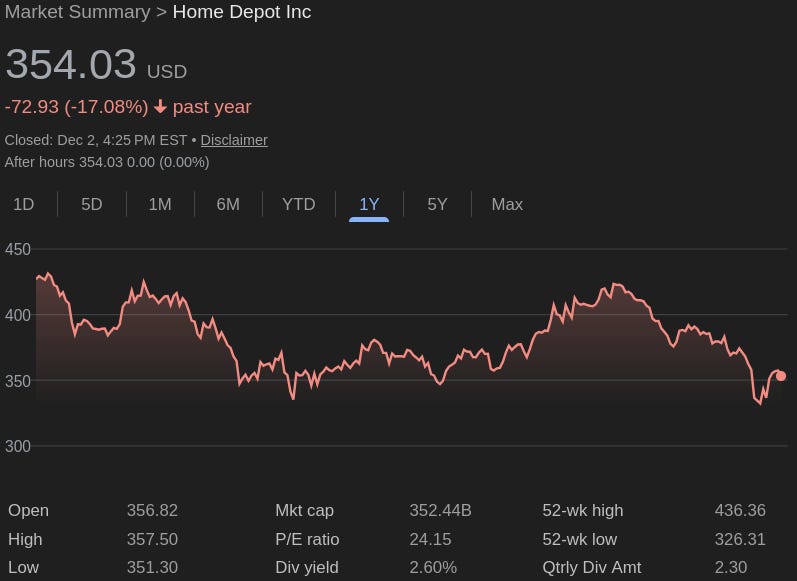Click the 350 axis label
Image resolution: width=797 pixels, height=581 pixels.
pyautogui.click(x=18, y=381)
